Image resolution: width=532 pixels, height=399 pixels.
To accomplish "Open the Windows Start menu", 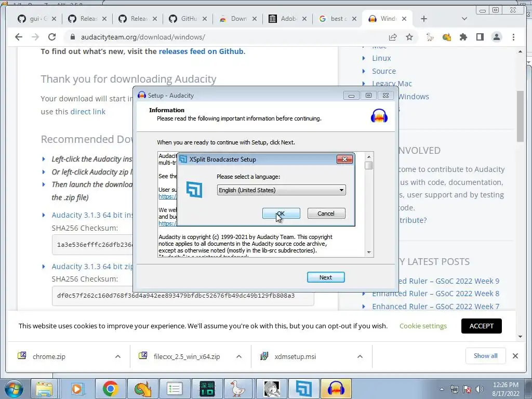I will tap(14, 389).
